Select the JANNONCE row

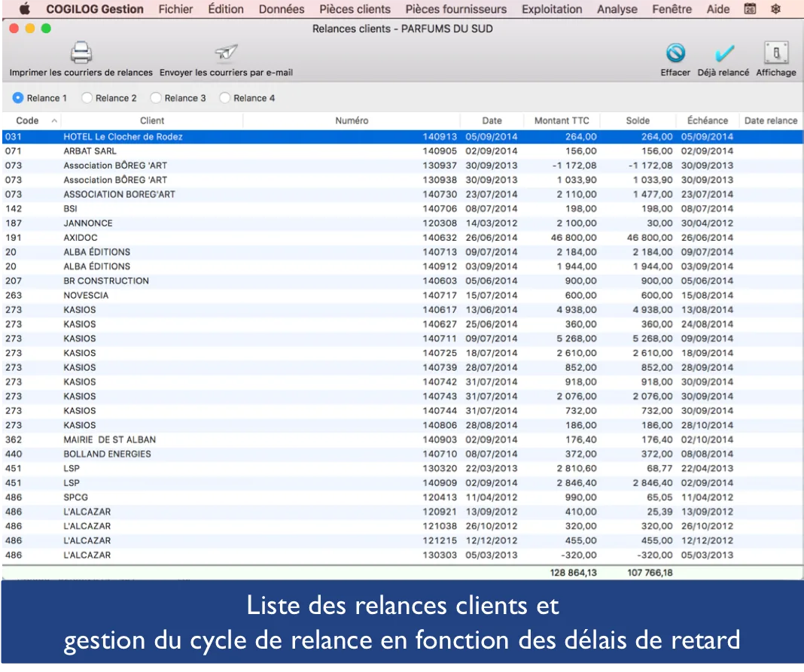(x=402, y=223)
